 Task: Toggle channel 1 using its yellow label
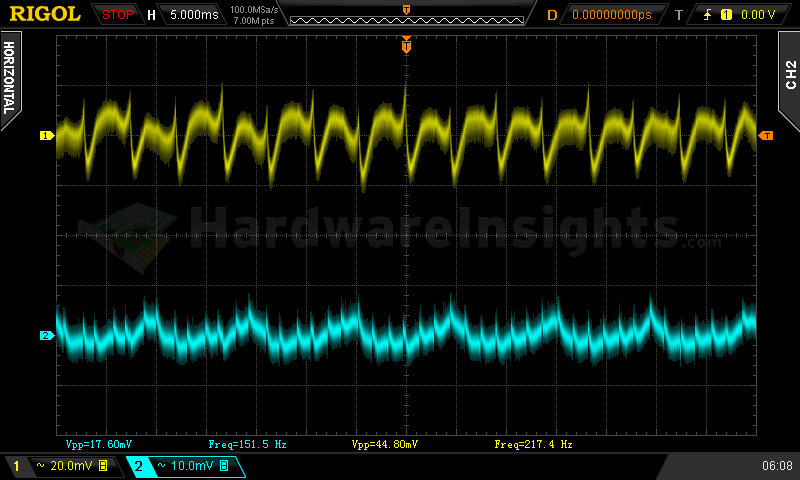point(15,466)
